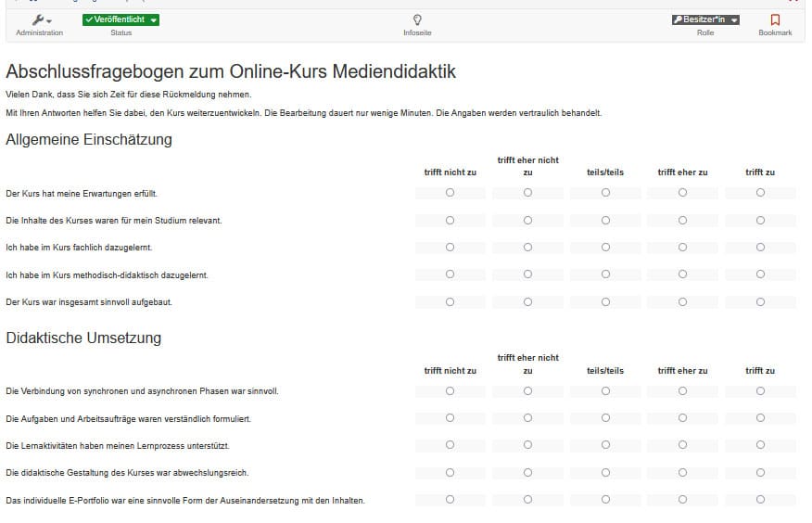Viewport: 812px width, 523px height.
Task: Select 'trifft eher zu' for 'Lernaktivitäten' statement
Action: (x=682, y=445)
